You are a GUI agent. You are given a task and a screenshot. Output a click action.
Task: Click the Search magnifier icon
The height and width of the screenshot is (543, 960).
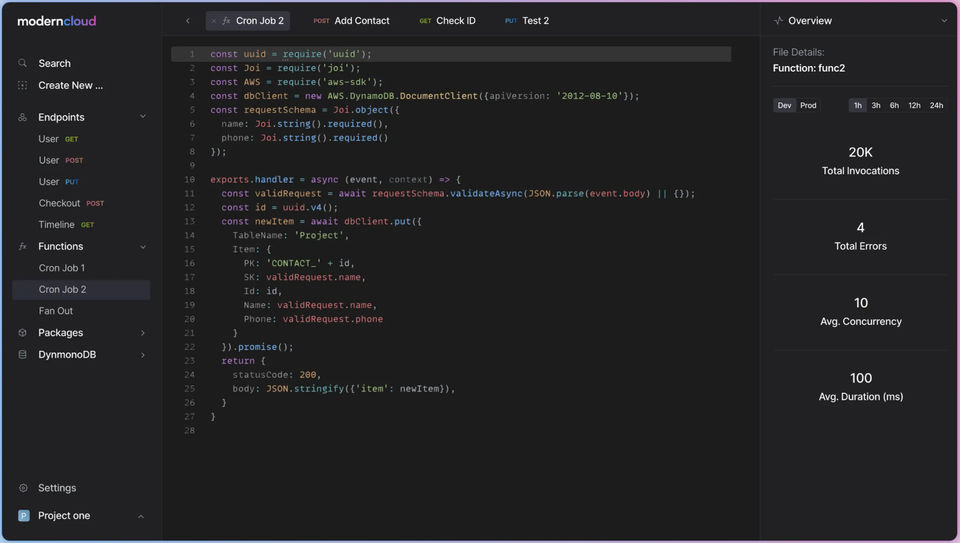23,63
